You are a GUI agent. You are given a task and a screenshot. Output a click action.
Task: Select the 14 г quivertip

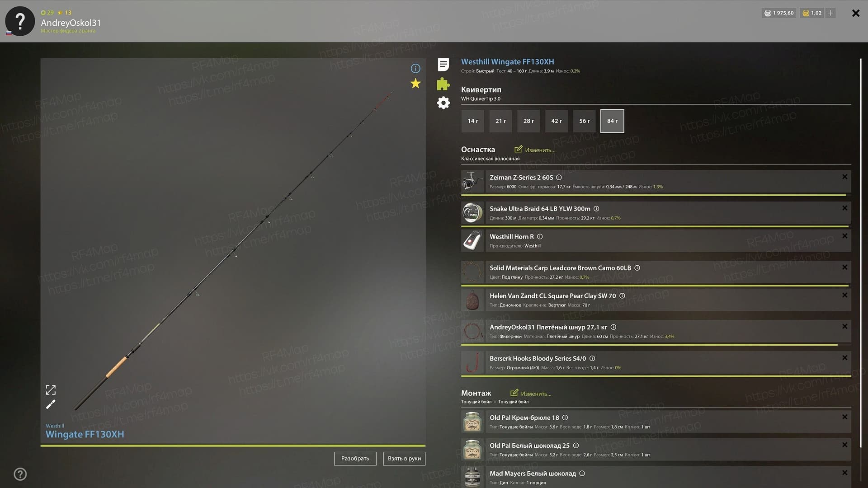pyautogui.click(x=473, y=121)
